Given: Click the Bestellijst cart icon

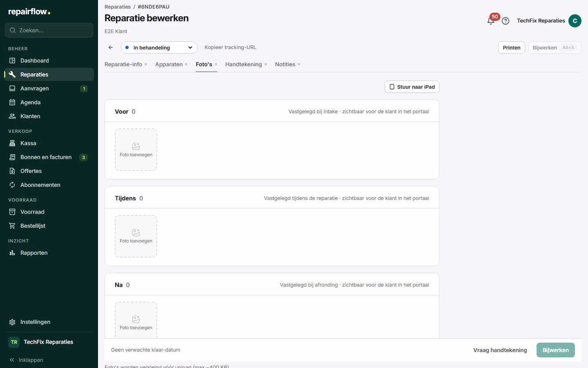Looking at the screenshot, I should click(12, 226).
